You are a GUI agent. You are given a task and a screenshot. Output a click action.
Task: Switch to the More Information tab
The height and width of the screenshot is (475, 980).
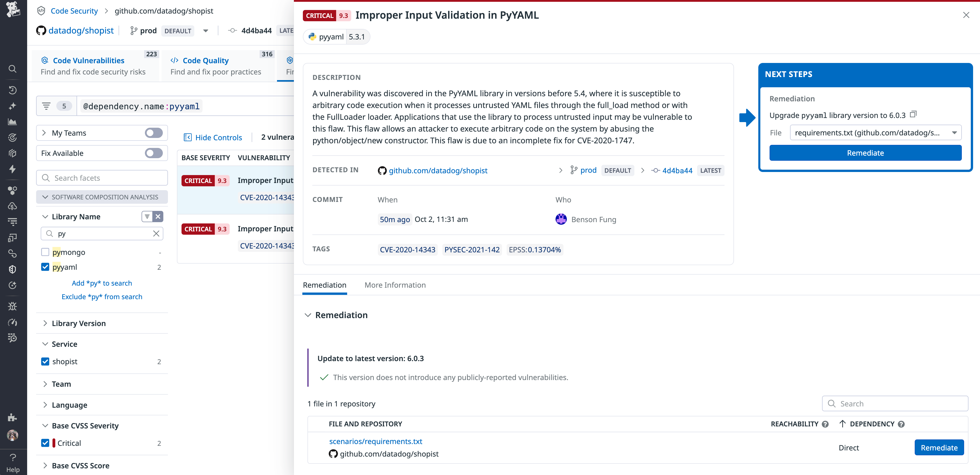[395, 285]
